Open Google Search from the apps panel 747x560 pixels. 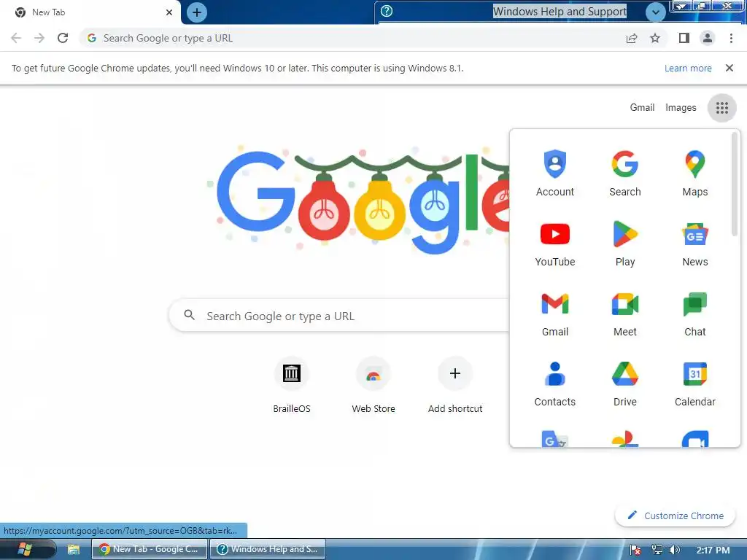(624, 174)
